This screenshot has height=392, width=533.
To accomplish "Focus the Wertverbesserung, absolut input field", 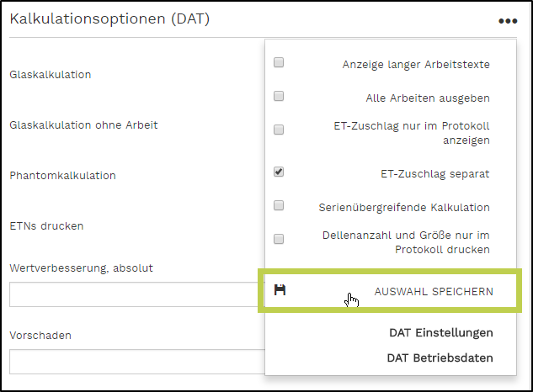I will [136, 294].
